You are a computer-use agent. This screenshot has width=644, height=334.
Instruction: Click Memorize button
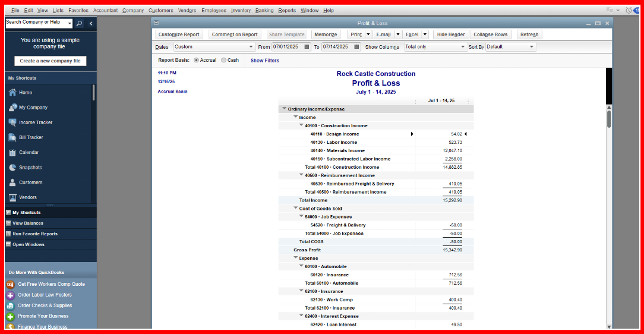click(326, 34)
